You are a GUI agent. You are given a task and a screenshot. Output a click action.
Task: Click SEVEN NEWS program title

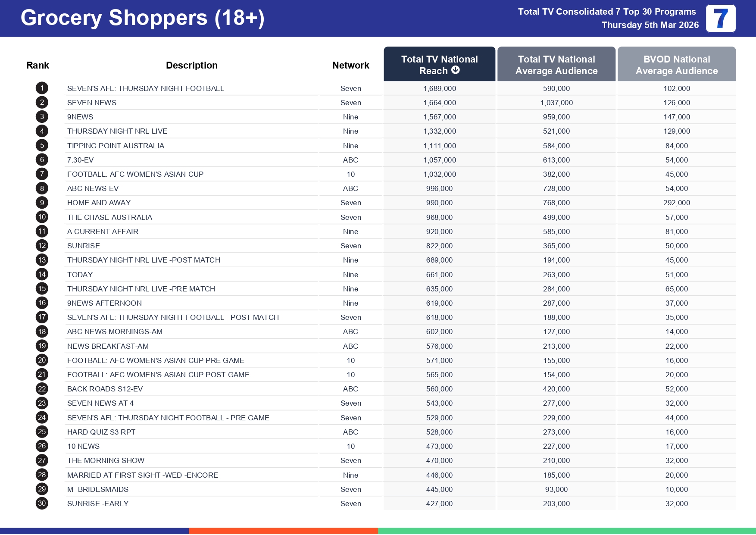click(x=91, y=103)
